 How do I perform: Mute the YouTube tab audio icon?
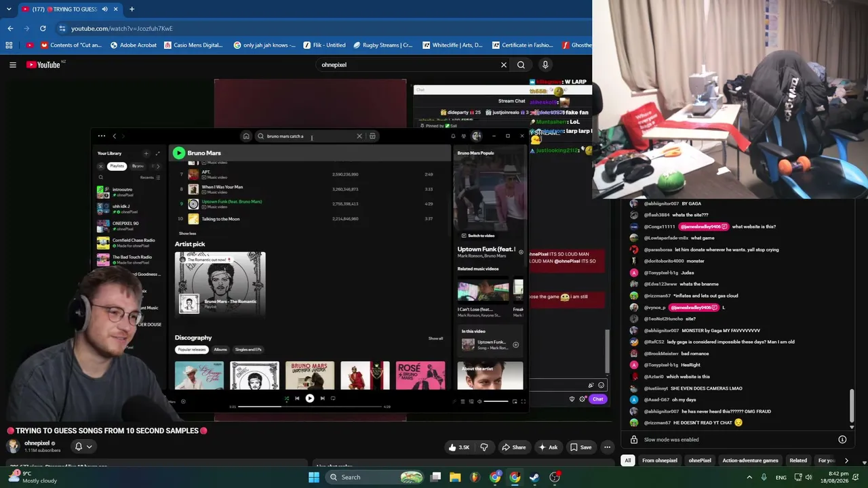point(104,9)
